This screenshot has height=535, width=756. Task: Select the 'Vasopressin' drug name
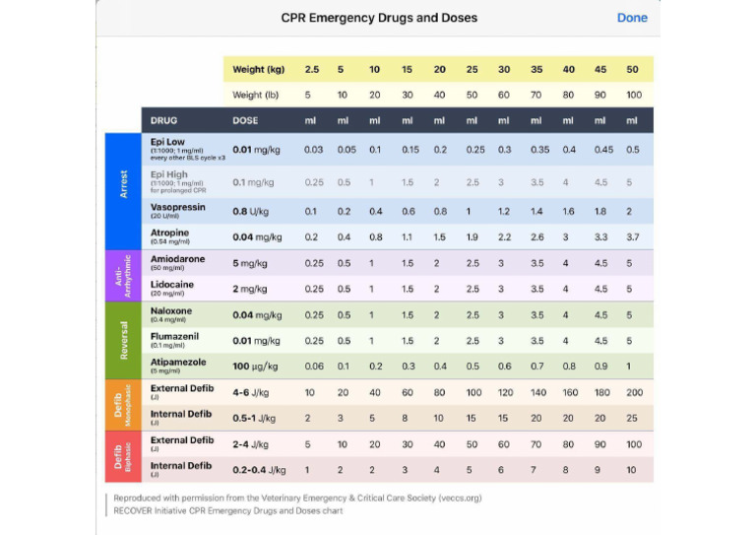pyautogui.click(x=178, y=207)
